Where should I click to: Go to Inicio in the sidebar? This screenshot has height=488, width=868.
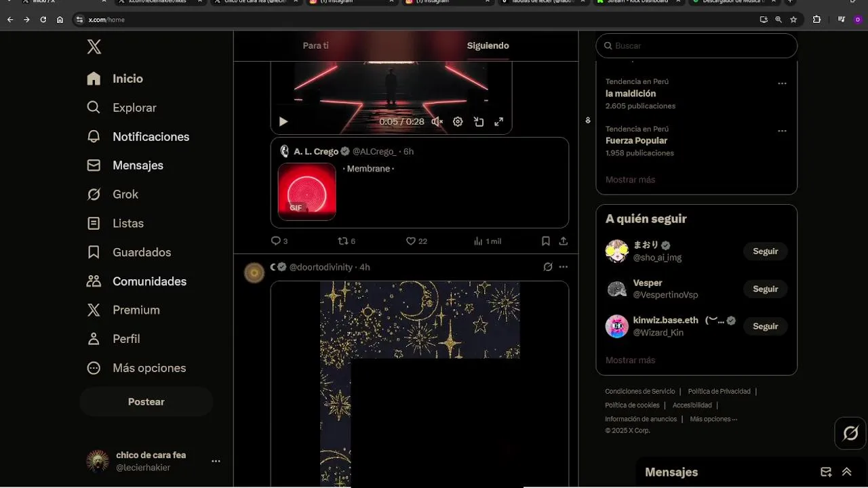[x=115, y=79]
